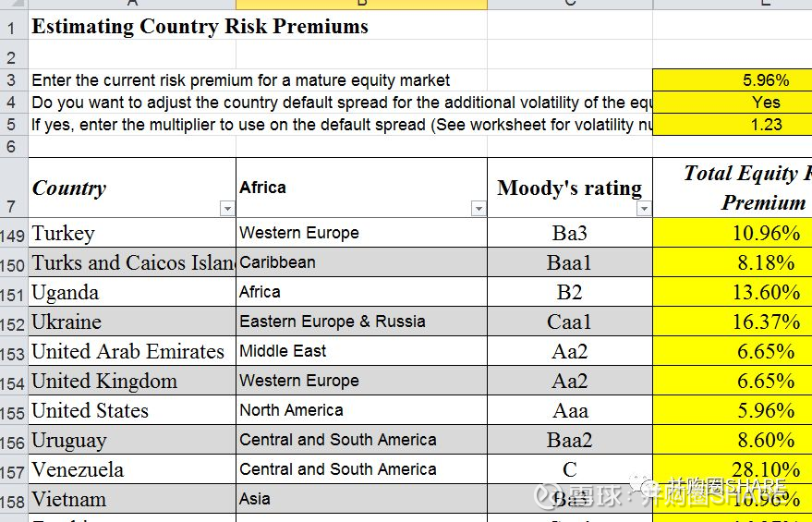
Task: Click United Kingdom's Aa2 rating cell
Action: tap(569, 381)
